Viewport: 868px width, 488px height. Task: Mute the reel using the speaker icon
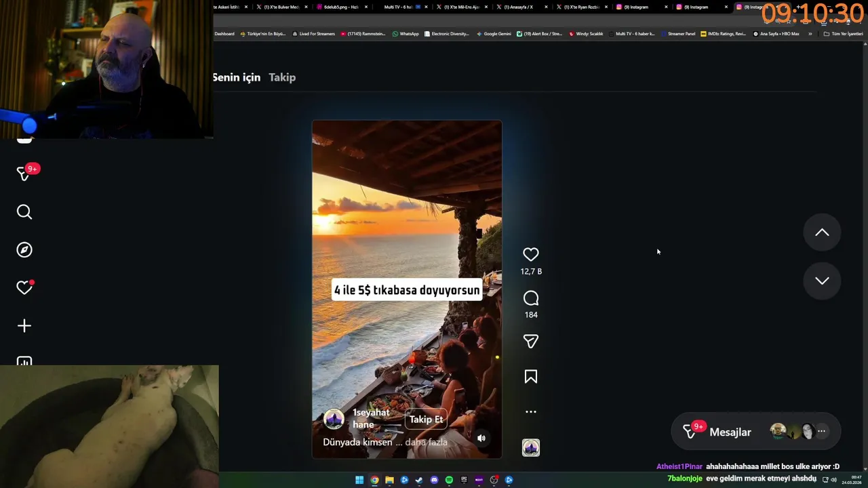tap(481, 438)
